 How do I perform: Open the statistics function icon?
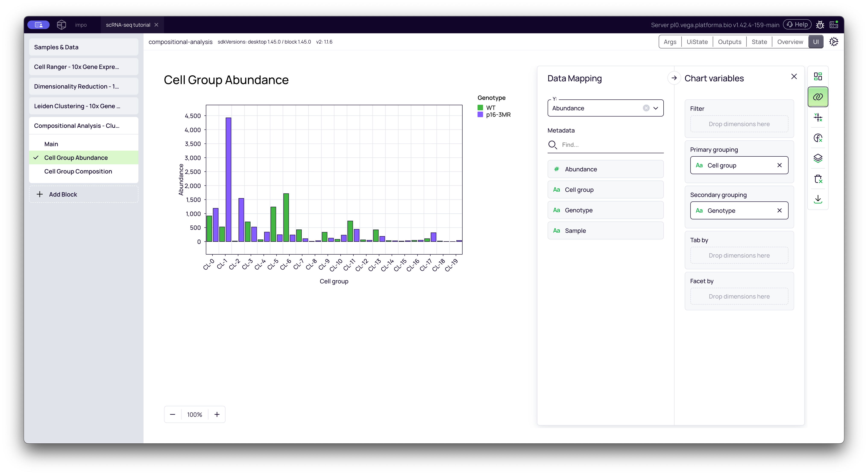(x=818, y=138)
